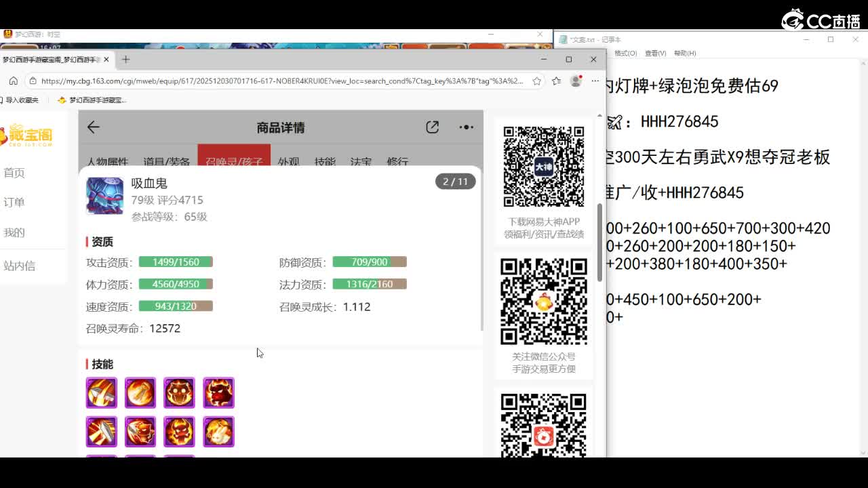Screen dimensions: 868x488
Task: Open the 外观 tab
Action: [291, 161]
